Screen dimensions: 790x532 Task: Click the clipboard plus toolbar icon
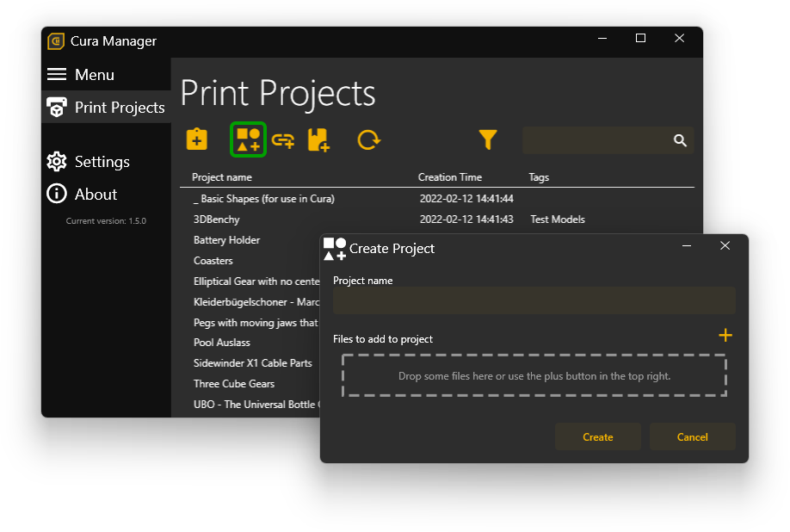click(196, 139)
